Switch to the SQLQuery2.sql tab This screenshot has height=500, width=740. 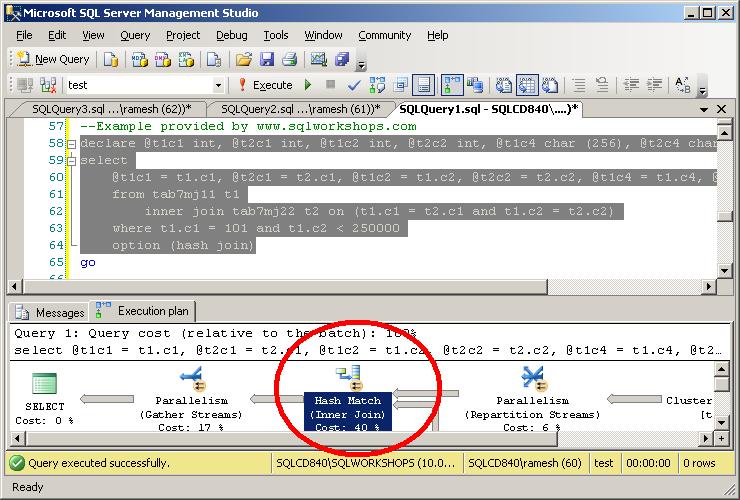(300, 110)
